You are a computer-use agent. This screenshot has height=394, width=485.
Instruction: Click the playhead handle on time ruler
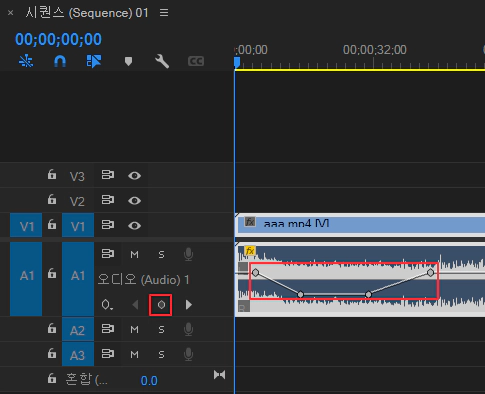[237, 62]
